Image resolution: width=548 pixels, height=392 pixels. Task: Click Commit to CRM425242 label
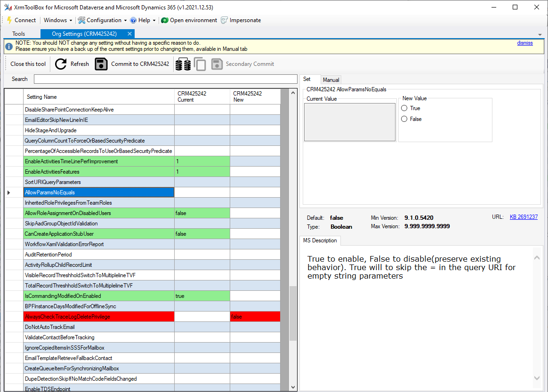(x=140, y=64)
